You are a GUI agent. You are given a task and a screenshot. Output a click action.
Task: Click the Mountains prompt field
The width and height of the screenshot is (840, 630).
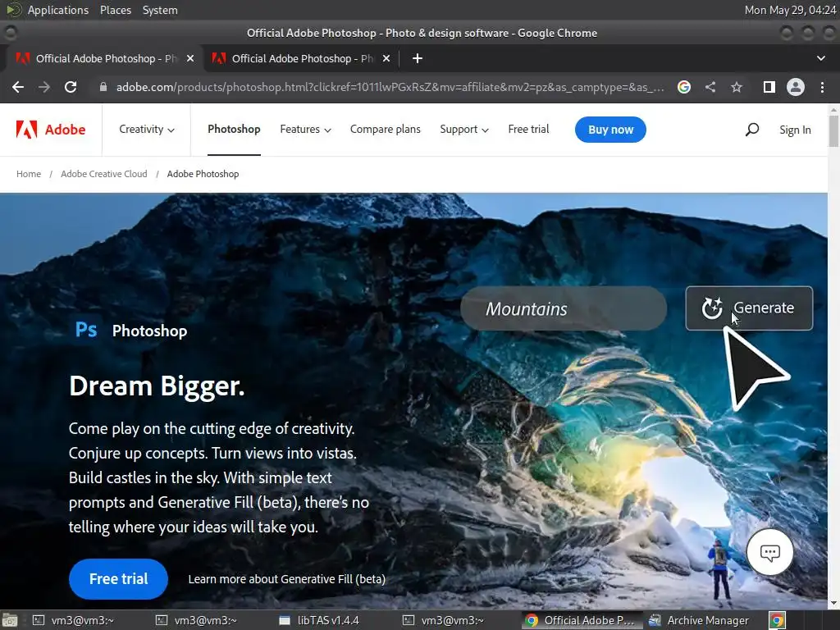[564, 308]
